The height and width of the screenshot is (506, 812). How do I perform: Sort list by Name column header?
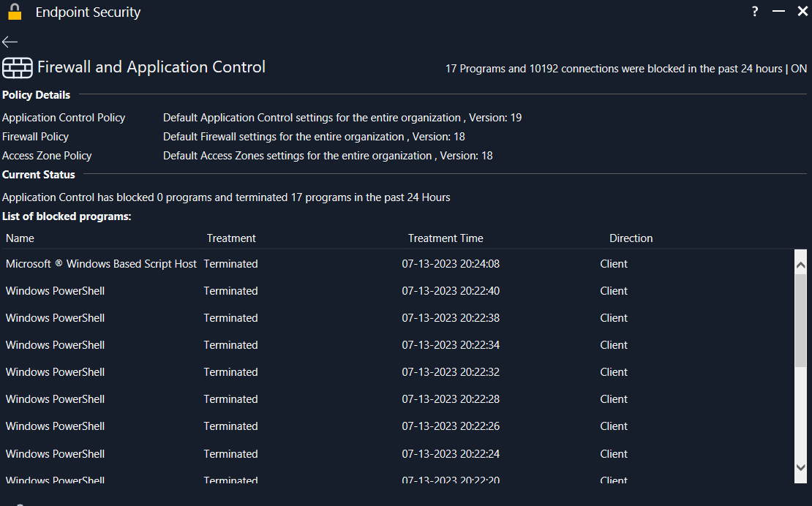coord(20,238)
